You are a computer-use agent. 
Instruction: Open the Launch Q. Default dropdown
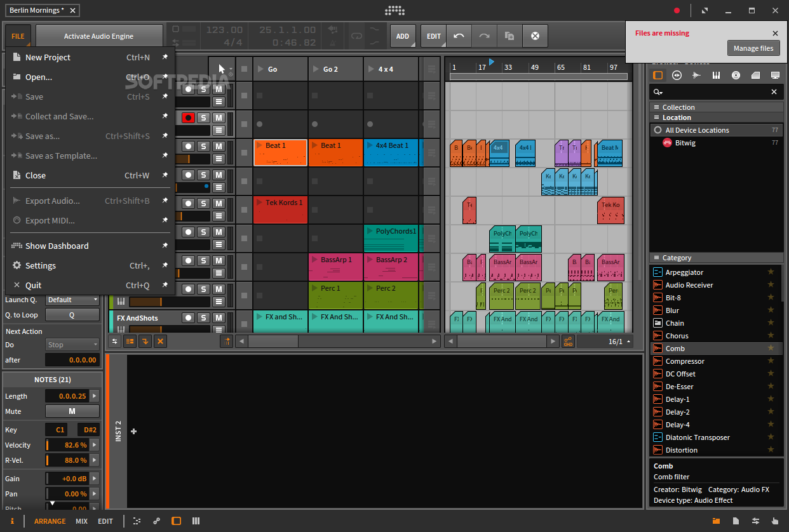[72, 300]
